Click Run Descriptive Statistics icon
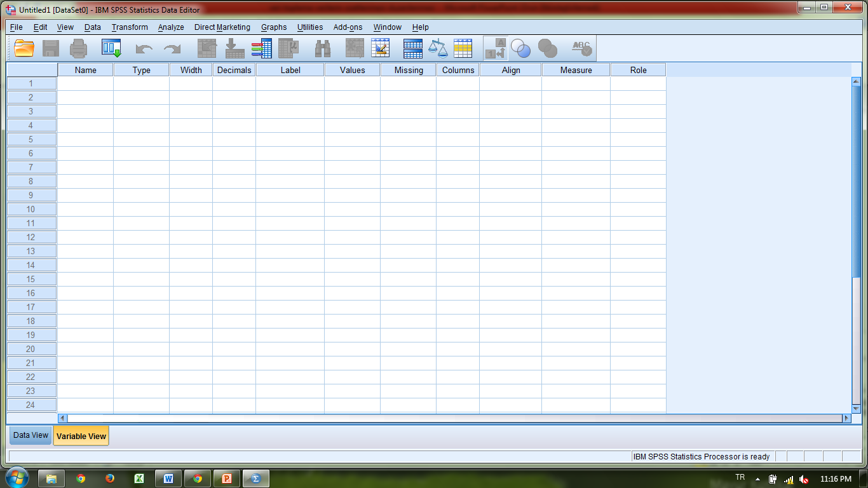 click(288, 48)
